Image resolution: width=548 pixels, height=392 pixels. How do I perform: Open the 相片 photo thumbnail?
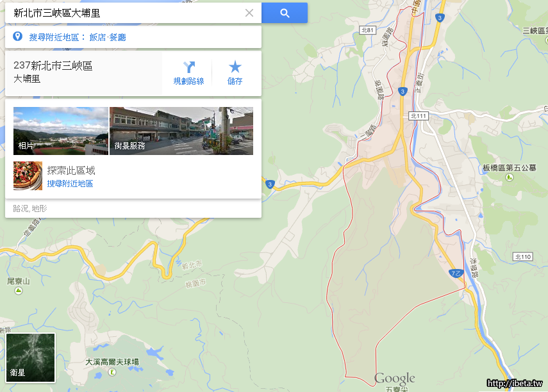(x=61, y=131)
